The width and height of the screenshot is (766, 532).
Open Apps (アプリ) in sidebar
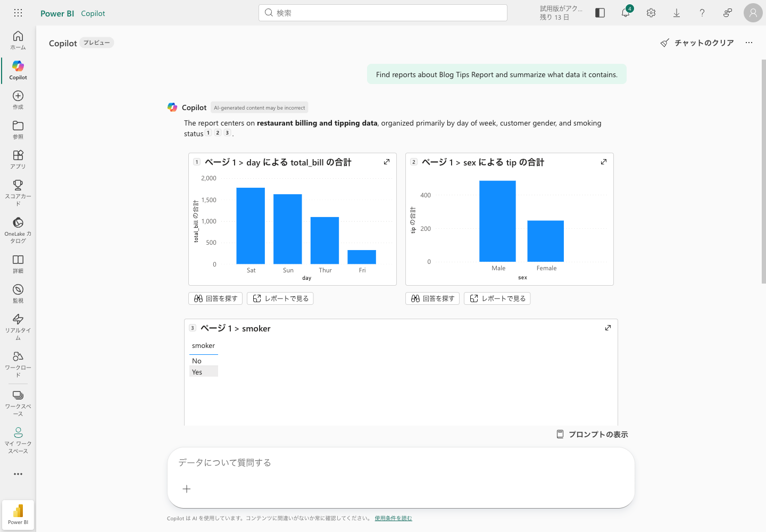[18, 159]
